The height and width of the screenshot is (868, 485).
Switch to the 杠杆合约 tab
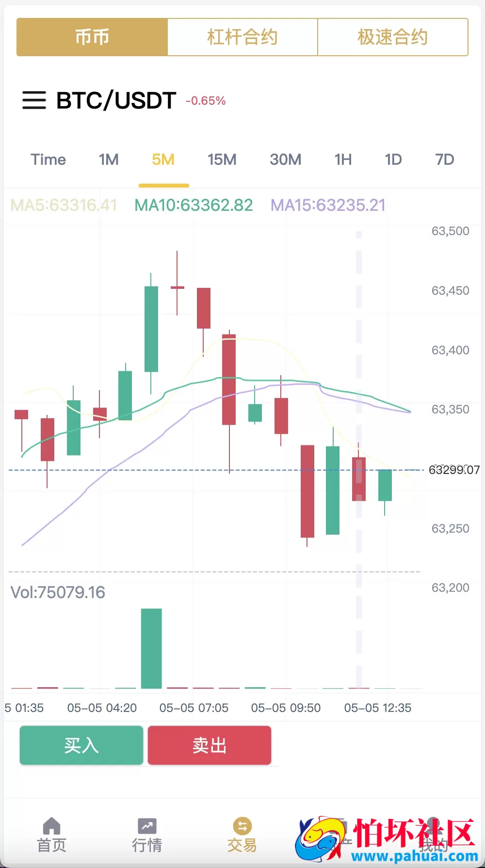point(242,37)
